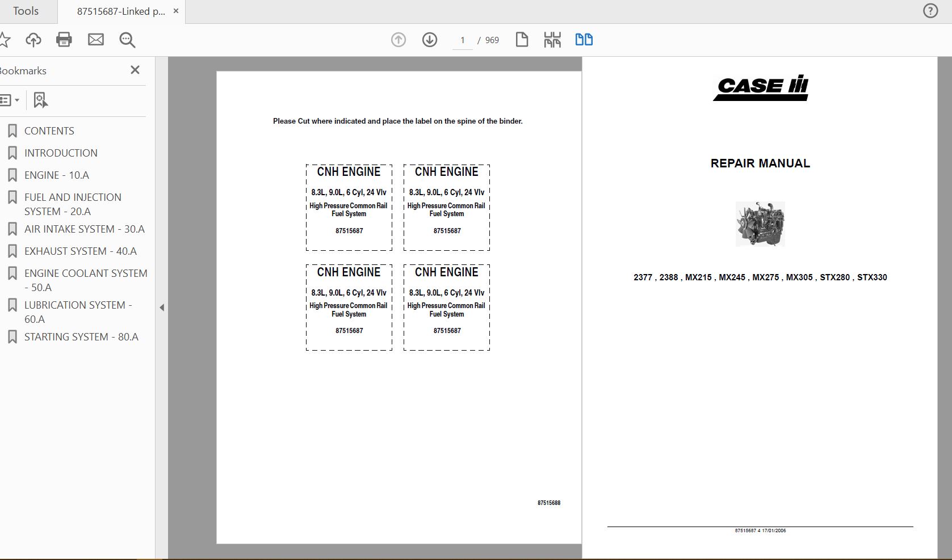Viewport: 952px width, 560px height.
Task: Open the bookmarks options dropdown
Action: [x=10, y=100]
